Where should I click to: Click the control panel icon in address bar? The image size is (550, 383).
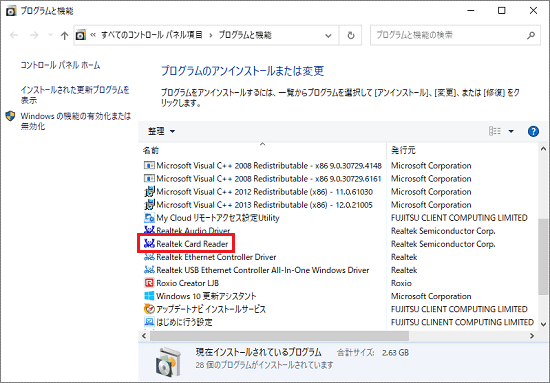pyautogui.click(x=81, y=35)
